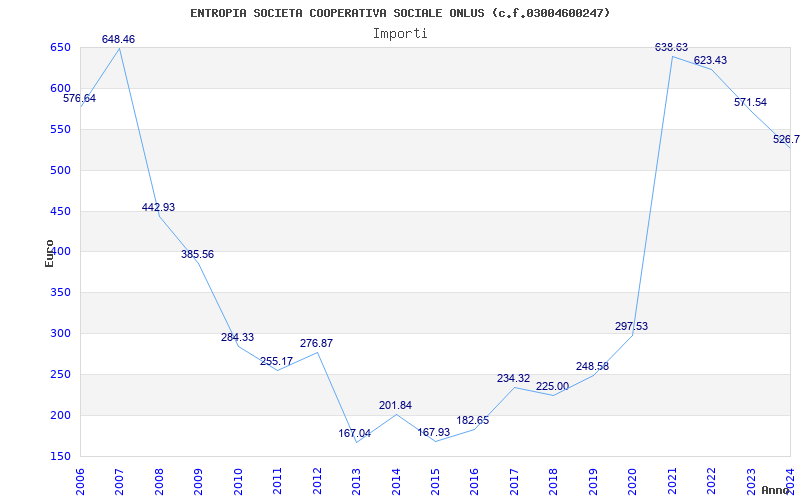Click the 2010 x-axis year label
This screenshot has height=500, width=800.
[238, 480]
